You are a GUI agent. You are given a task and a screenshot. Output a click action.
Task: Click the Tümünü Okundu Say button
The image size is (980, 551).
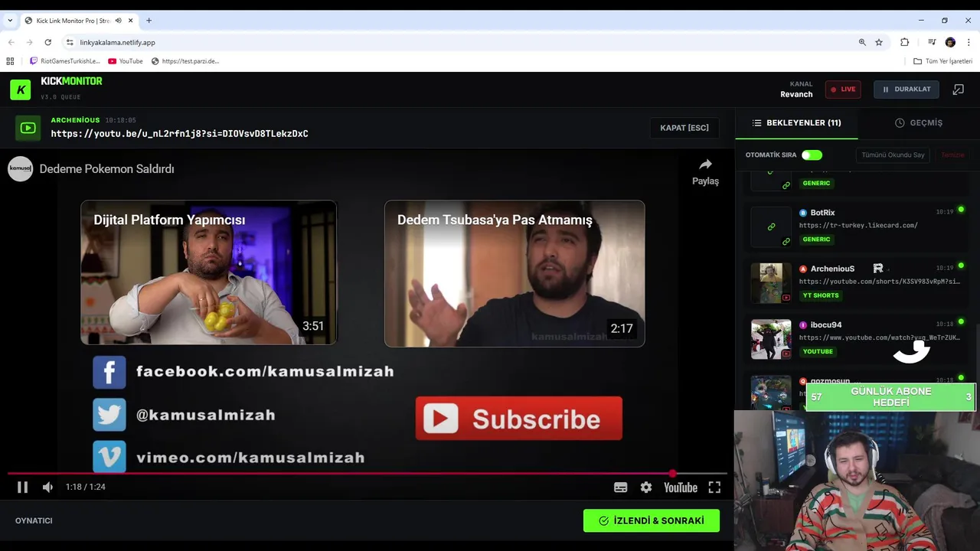coord(893,155)
